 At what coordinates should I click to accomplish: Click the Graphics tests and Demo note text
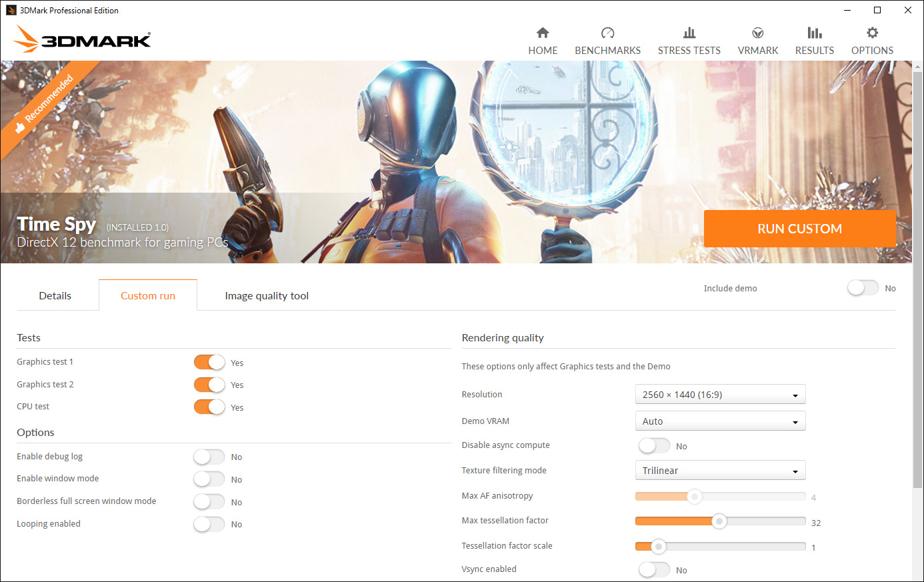pos(566,367)
